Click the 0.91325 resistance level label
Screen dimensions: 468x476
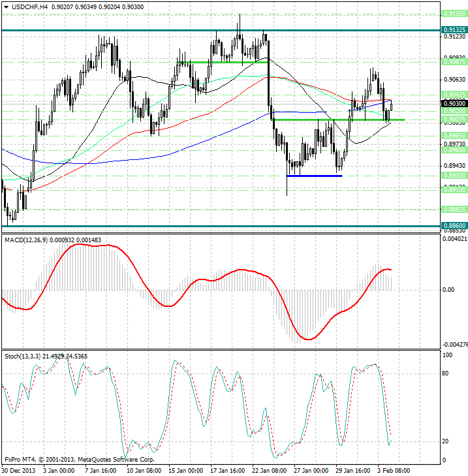pos(454,30)
